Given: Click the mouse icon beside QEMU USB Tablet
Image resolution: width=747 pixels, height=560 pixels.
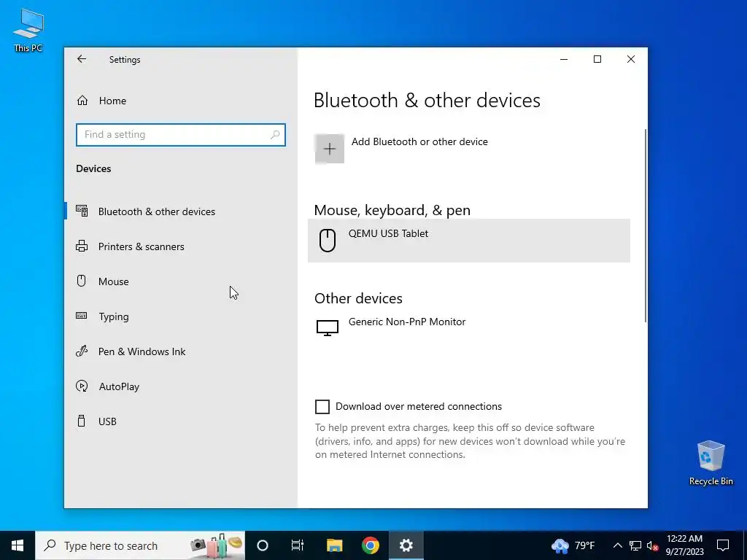Looking at the screenshot, I should tap(328, 240).
